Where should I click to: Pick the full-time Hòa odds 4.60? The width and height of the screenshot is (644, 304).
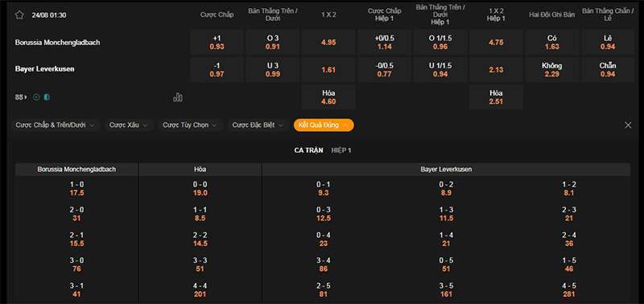(x=328, y=97)
